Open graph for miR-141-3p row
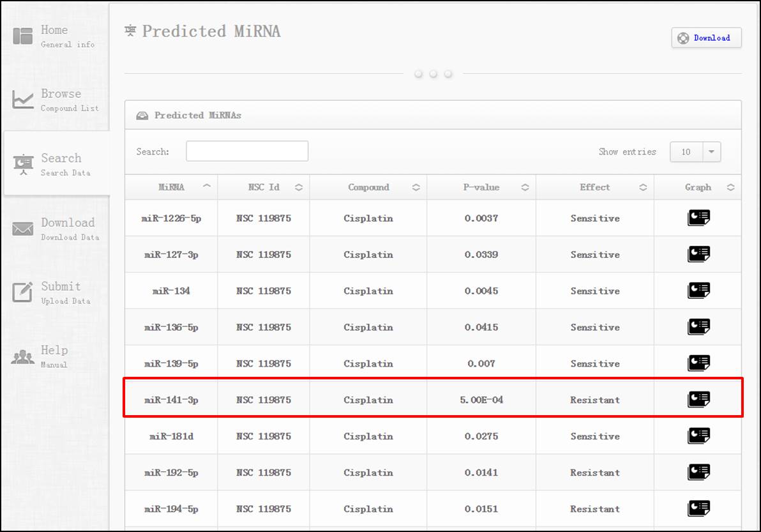The image size is (761, 532). [698, 400]
